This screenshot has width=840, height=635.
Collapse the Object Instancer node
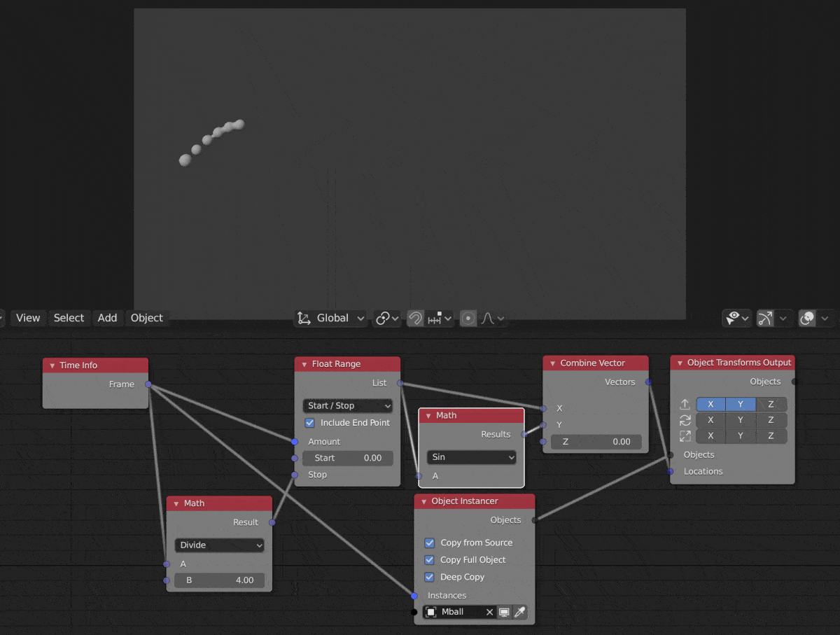tap(423, 501)
